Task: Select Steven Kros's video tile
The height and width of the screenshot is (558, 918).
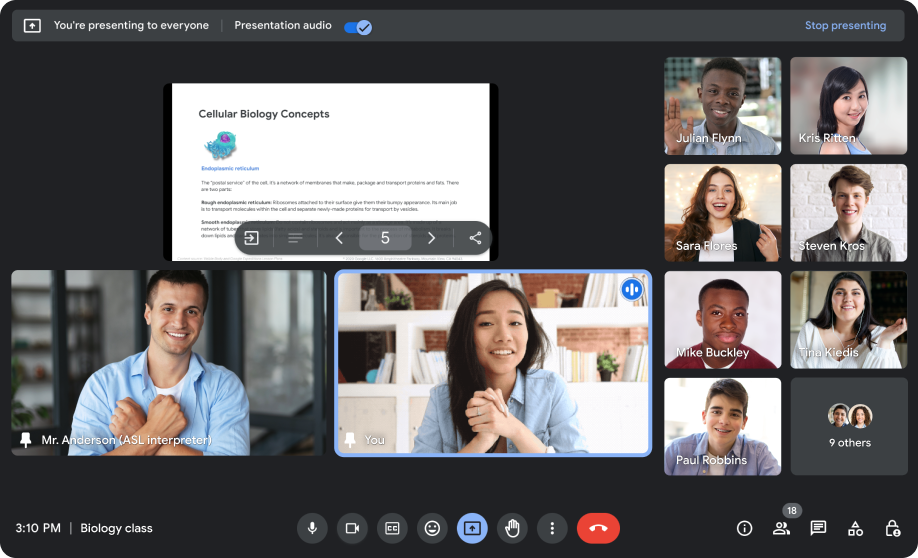Action: tap(848, 213)
